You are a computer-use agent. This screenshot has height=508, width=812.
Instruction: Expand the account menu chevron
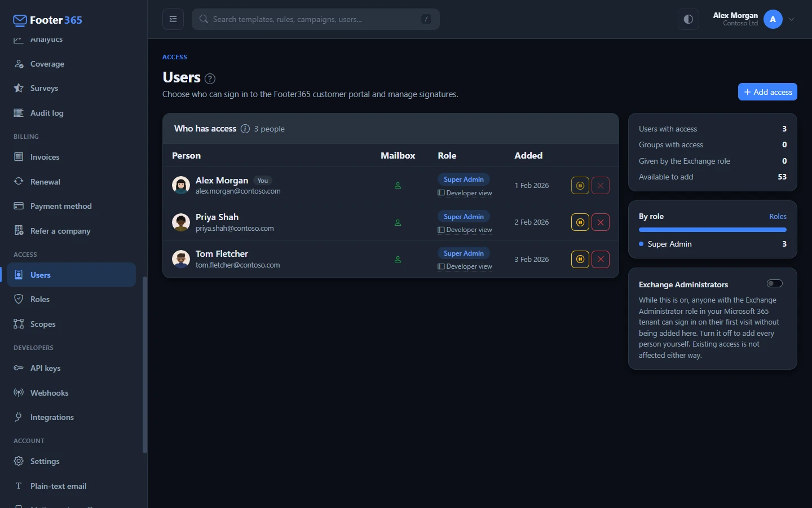coord(792,19)
